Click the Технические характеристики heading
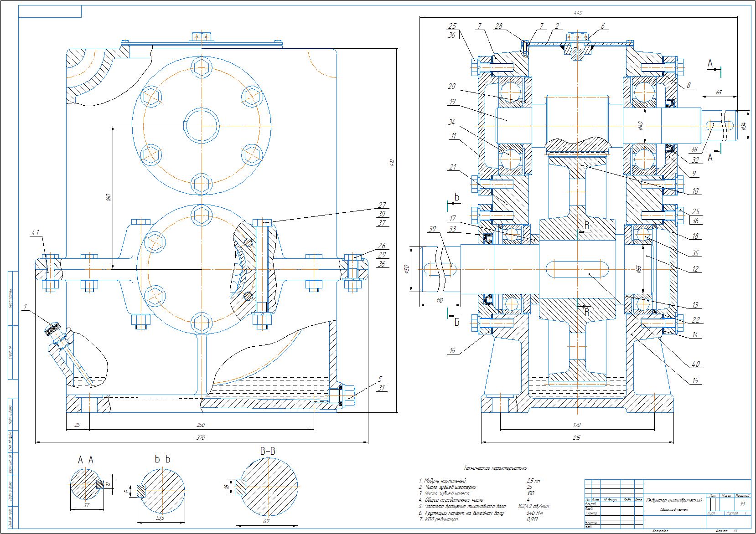Screen dimensions: 756x534 [495, 468]
